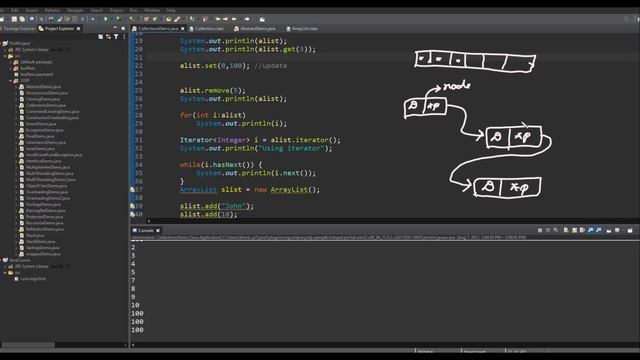The height and width of the screenshot is (360, 640).
Task: Switch to the Package Explorer tab
Action: click(x=18, y=29)
